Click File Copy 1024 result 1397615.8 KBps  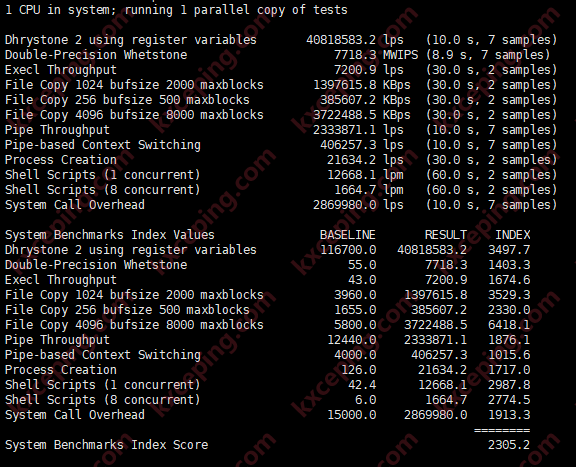click(x=362, y=85)
